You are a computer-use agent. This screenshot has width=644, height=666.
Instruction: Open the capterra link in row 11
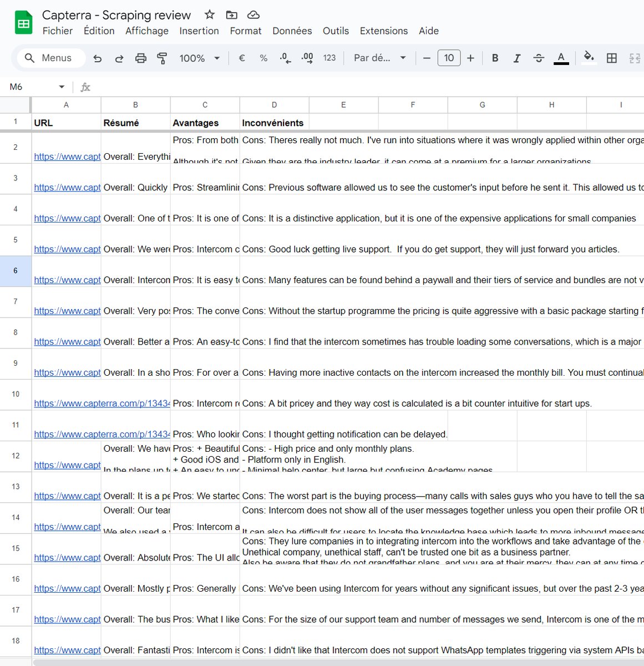[x=102, y=434]
